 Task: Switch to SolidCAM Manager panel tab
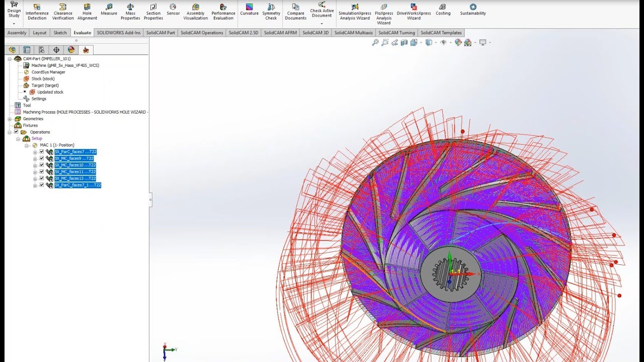tap(86, 50)
